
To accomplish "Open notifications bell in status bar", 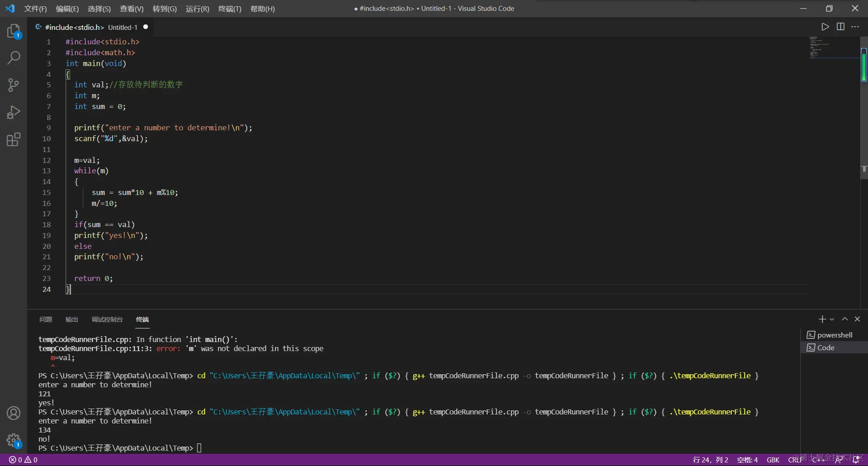I will point(856,460).
